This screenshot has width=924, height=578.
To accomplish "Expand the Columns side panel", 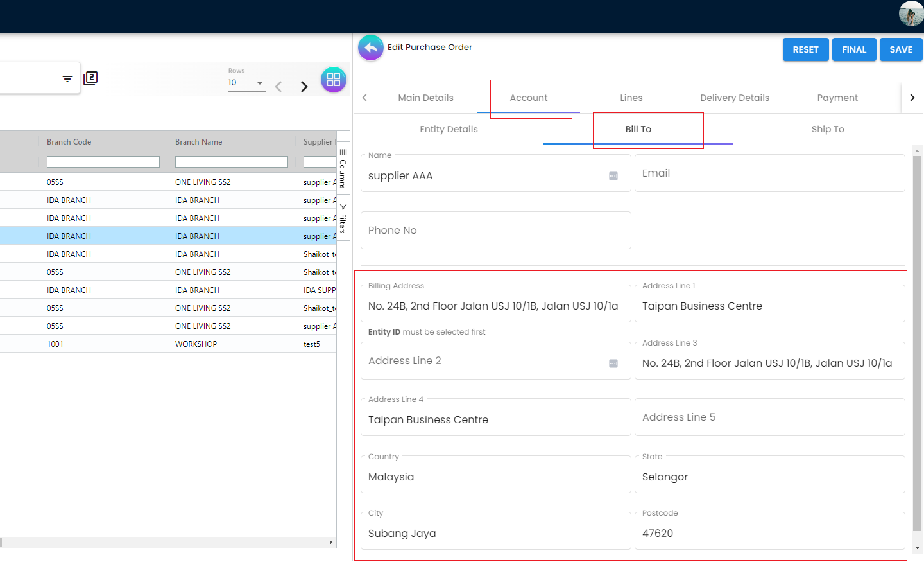I will pos(343,169).
